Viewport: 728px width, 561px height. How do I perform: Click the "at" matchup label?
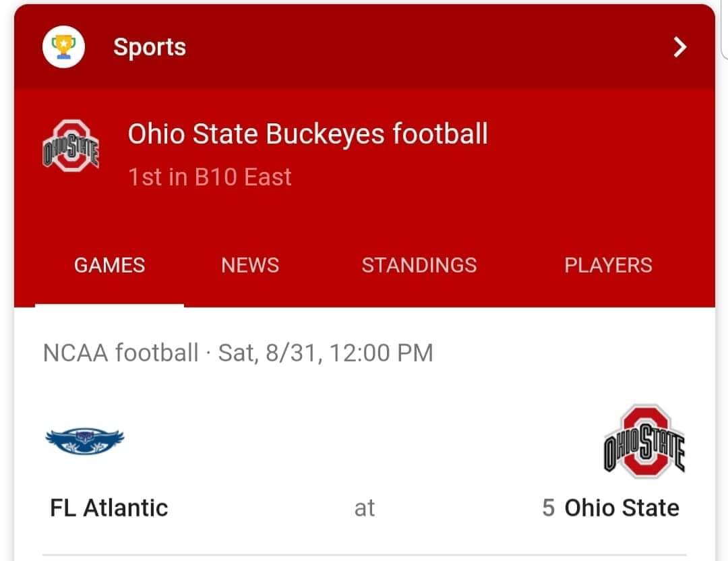(x=365, y=508)
